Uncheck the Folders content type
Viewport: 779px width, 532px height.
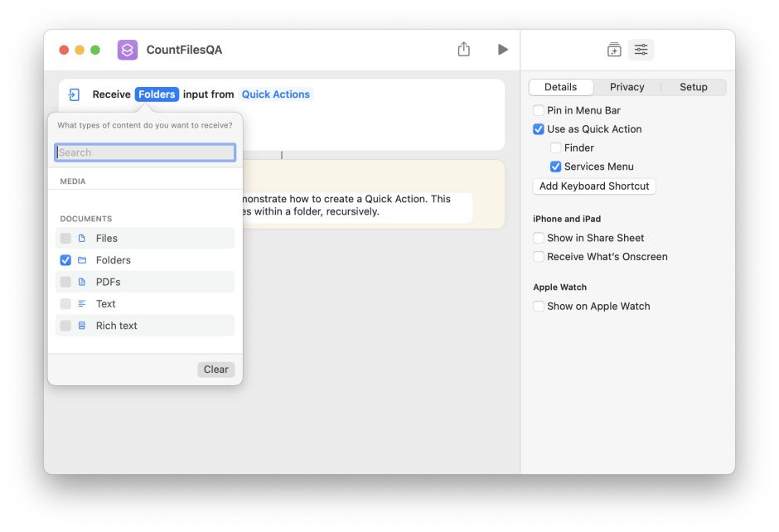pyautogui.click(x=65, y=260)
